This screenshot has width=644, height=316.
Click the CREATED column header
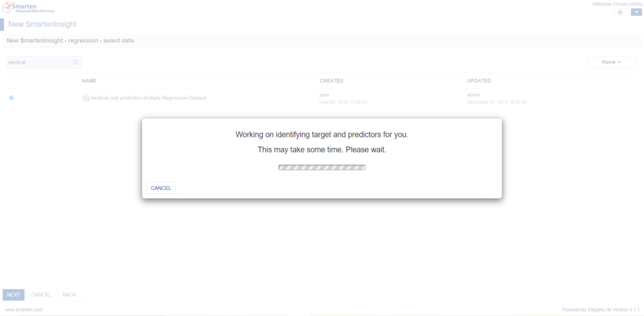point(331,81)
